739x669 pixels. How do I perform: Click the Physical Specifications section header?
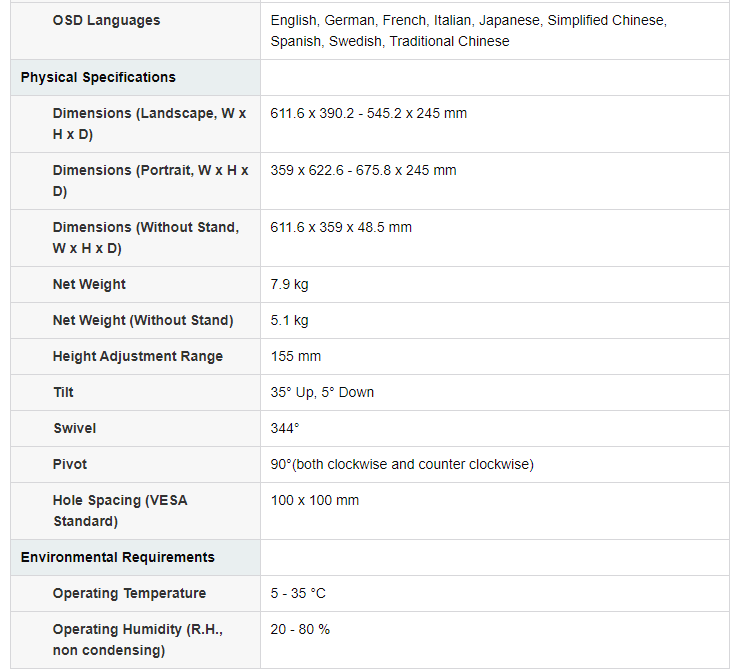[98, 77]
